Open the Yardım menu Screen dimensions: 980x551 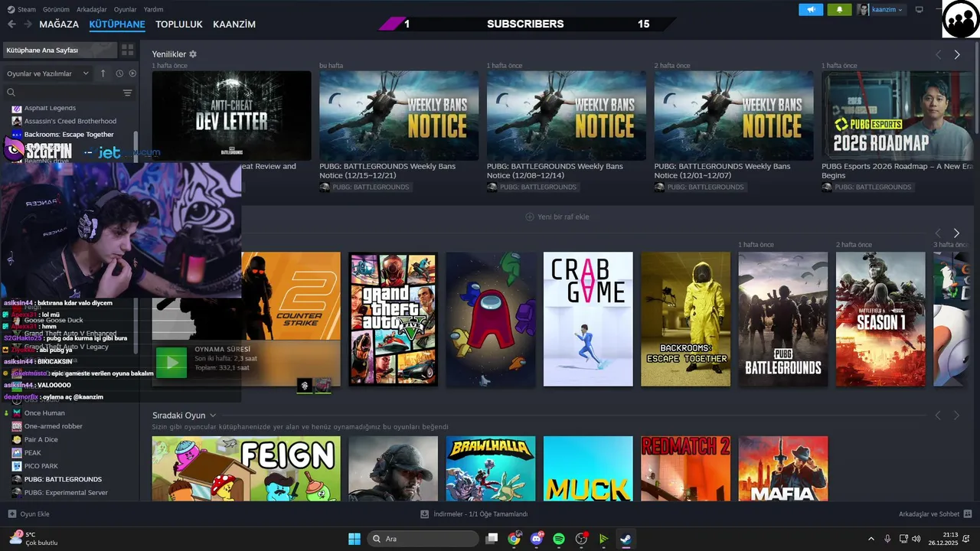pyautogui.click(x=154, y=9)
